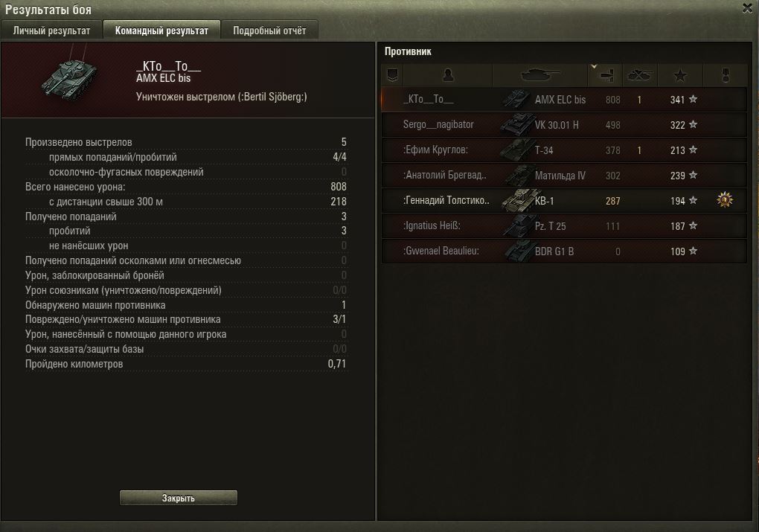Select the :Анатолий Брегвад.. Матильда IV row

click(564, 176)
